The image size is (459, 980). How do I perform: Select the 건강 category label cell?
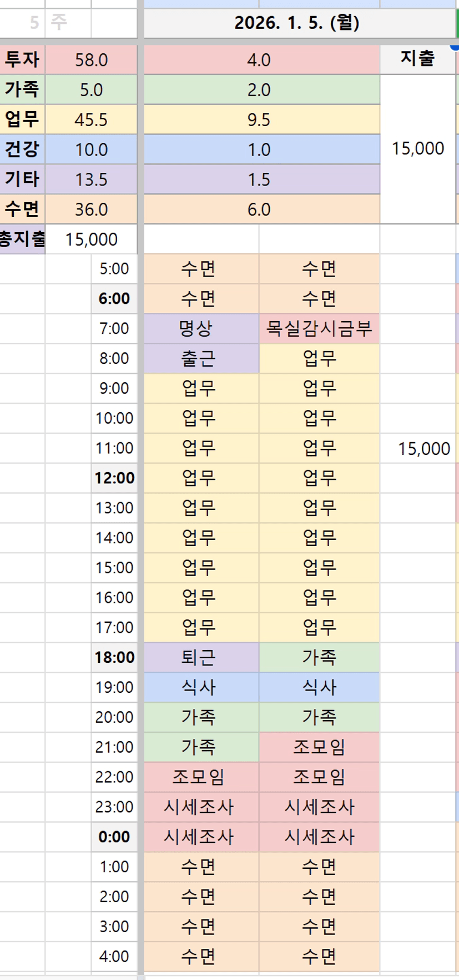click(x=22, y=149)
